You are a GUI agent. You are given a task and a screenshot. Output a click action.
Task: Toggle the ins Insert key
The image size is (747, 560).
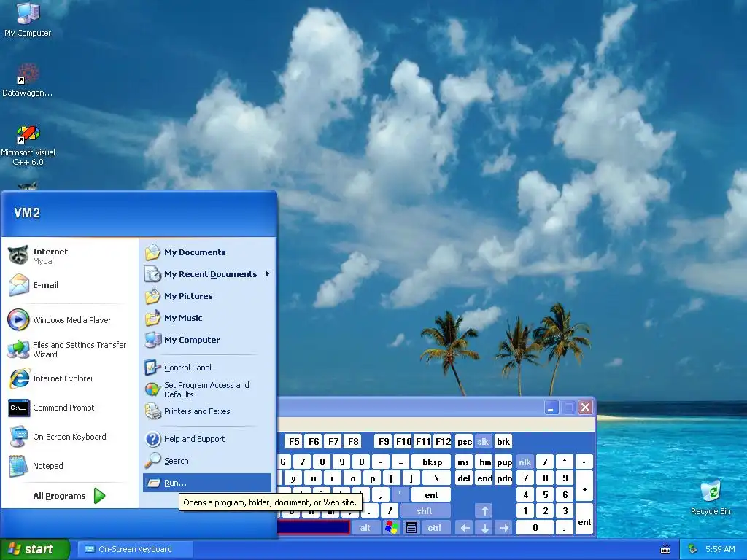pos(463,462)
